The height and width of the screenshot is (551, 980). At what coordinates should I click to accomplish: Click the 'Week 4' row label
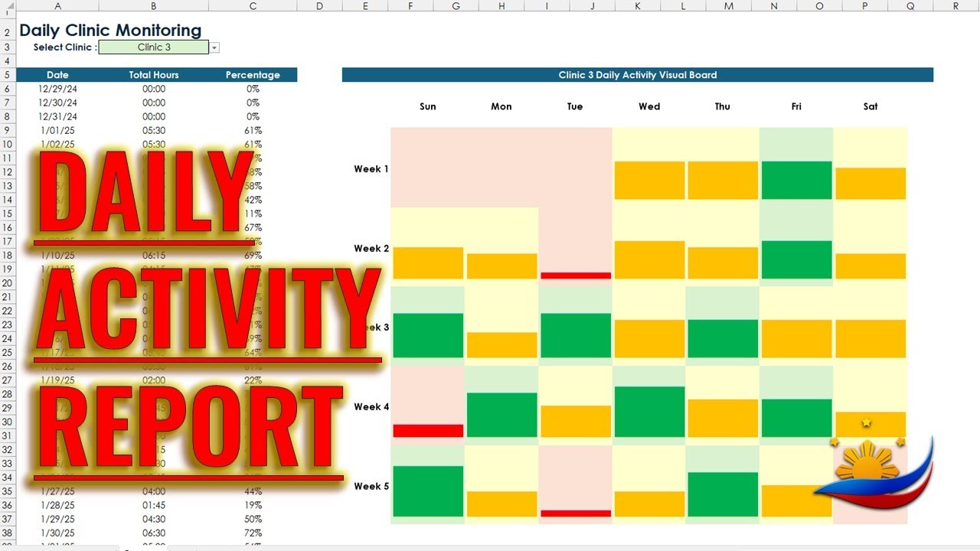tap(371, 407)
